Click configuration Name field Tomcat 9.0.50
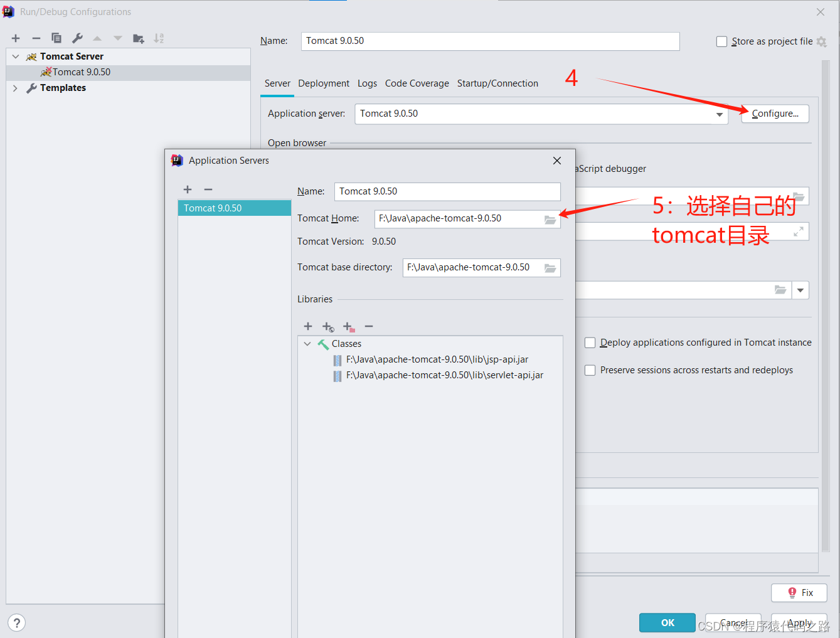 [490, 41]
